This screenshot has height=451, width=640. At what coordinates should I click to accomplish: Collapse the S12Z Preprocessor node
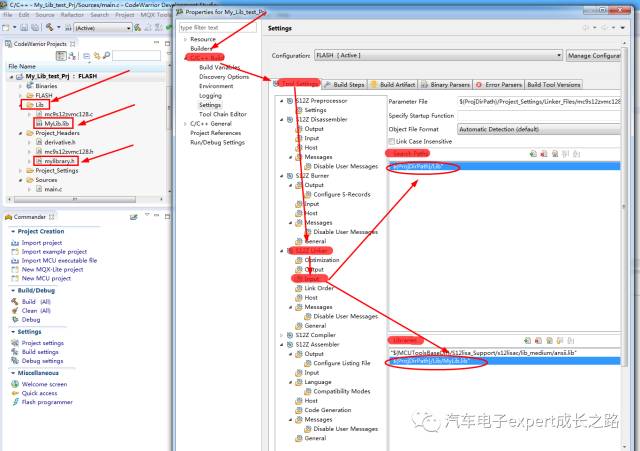[281, 101]
